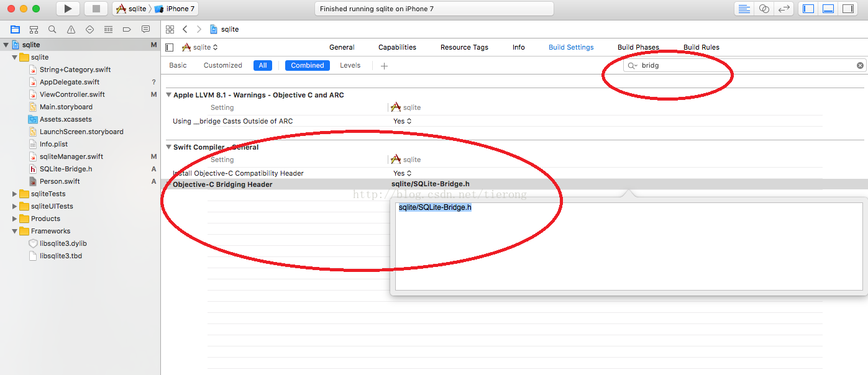The width and height of the screenshot is (868, 375).
Task: Open SQLite-Bridge.h in navigator
Action: (x=66, y=169)
